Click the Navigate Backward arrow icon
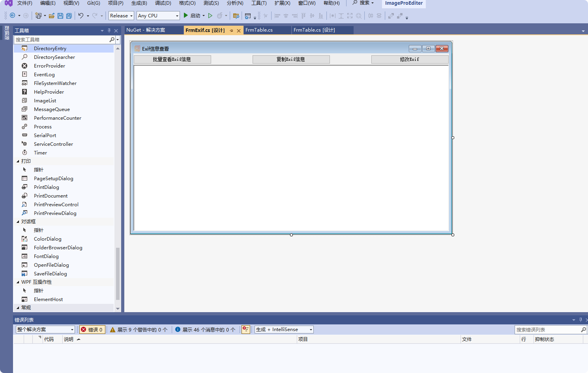This screenshot has width=588, height=373. click(13, 15)
